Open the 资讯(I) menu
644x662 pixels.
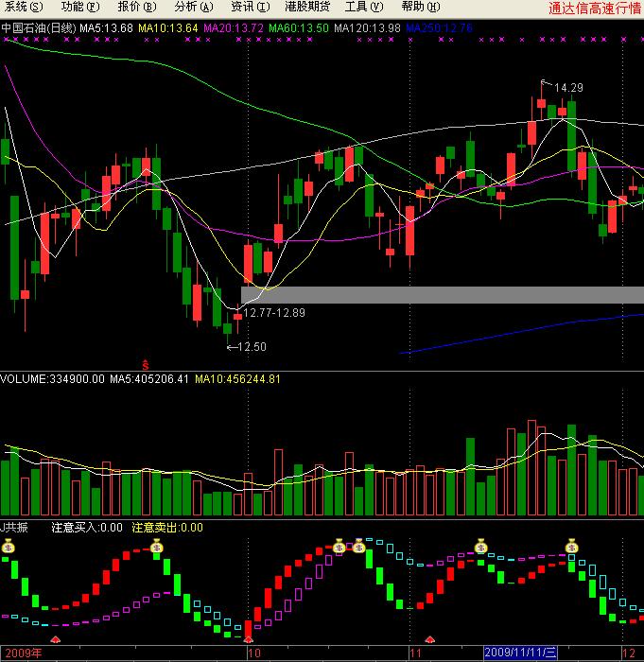[251, 7]
